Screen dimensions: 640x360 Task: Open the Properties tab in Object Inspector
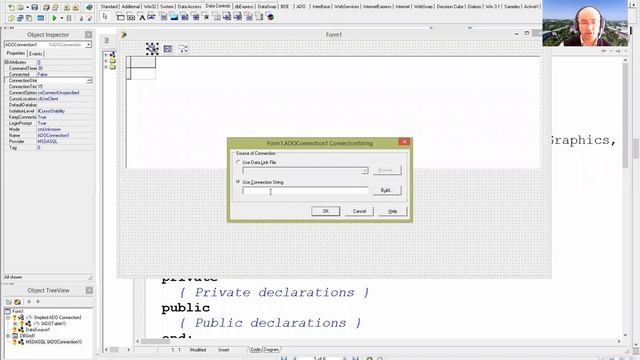[x=16, y=53]
